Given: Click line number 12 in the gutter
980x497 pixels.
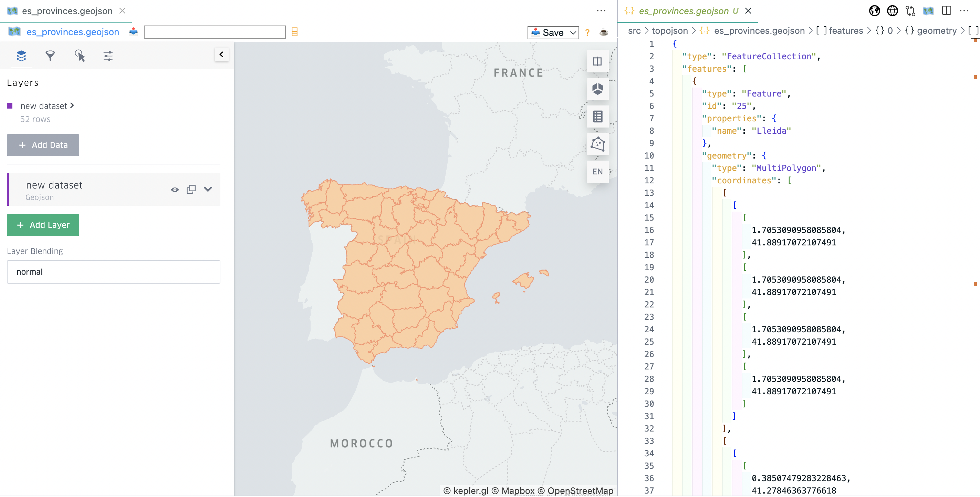Looking at the screenshot, I should 649,181.
